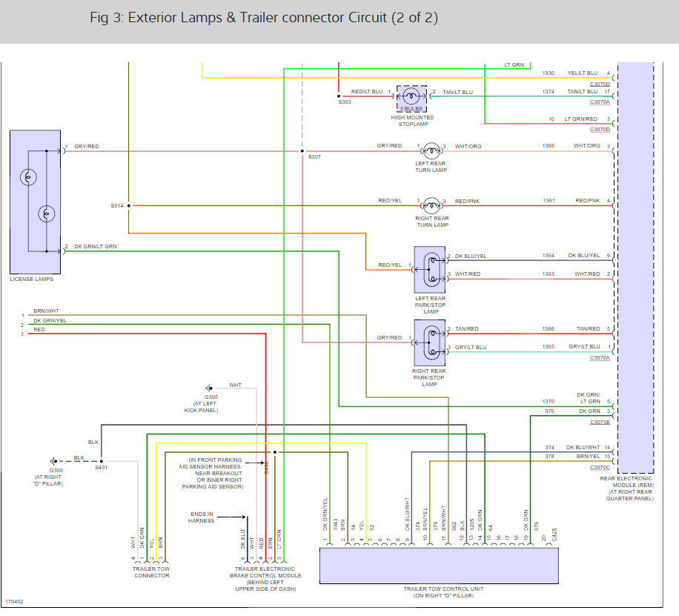Click the diagram ID 170452

pos(14,601)
